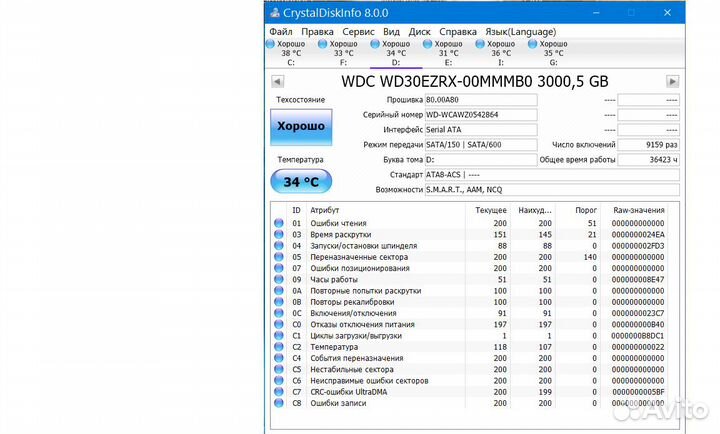Click the transfer mode field SATA/150 | SATA/600
The width and height of the screenshot is (720, 434).
pos(481,145)
